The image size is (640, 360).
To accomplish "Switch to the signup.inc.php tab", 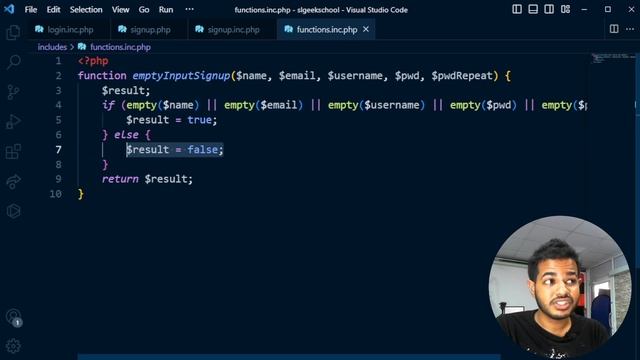I will [x=233, y=29].
